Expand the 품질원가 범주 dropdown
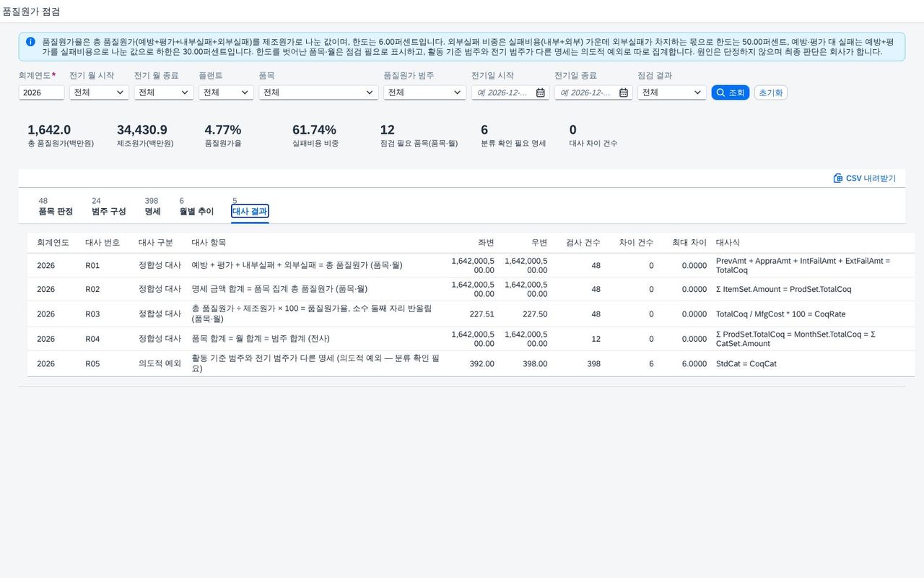The height and width of the screenshot is (578, 924). coord(458,92)
